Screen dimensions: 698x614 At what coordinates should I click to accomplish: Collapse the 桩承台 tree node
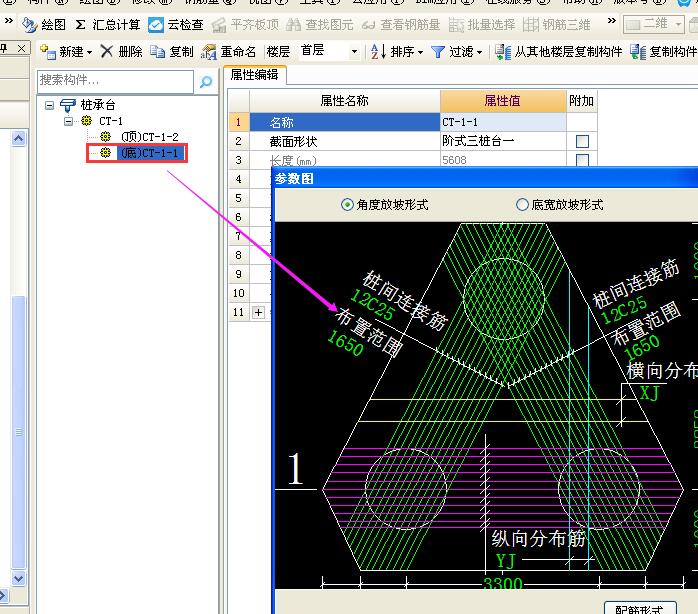(x=49, y=106)
